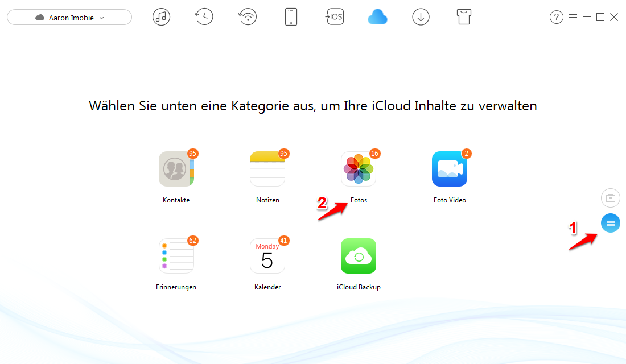Click the Notizen label
The image size is (626, 364).
pyautogui.click(x=267, y=200)
